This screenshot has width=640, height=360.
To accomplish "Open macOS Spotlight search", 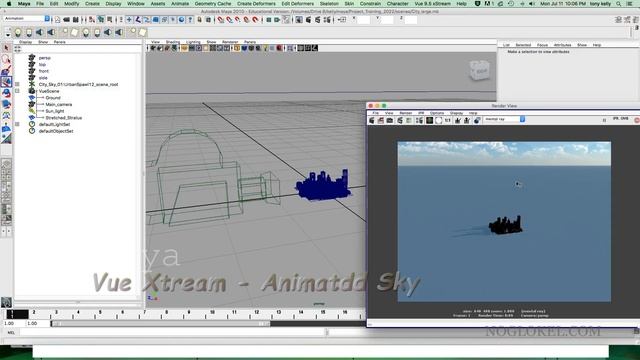I will pyautogui.click(x=619, y=4).
